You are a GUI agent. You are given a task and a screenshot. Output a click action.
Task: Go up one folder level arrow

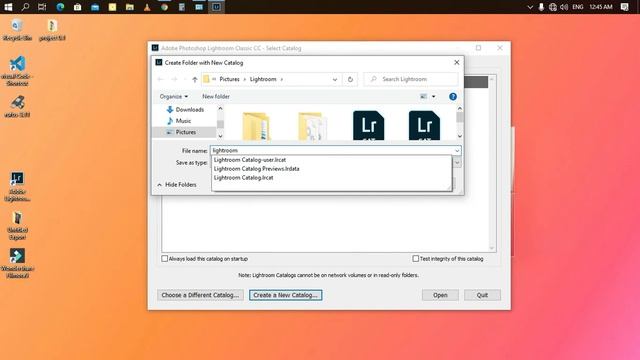[195, 79]
